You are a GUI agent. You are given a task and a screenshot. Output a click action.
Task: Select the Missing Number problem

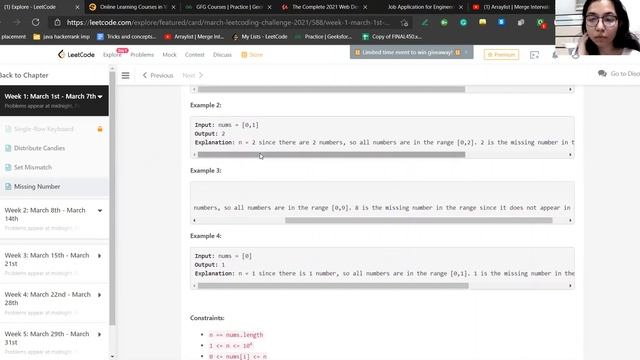[37, 187]
